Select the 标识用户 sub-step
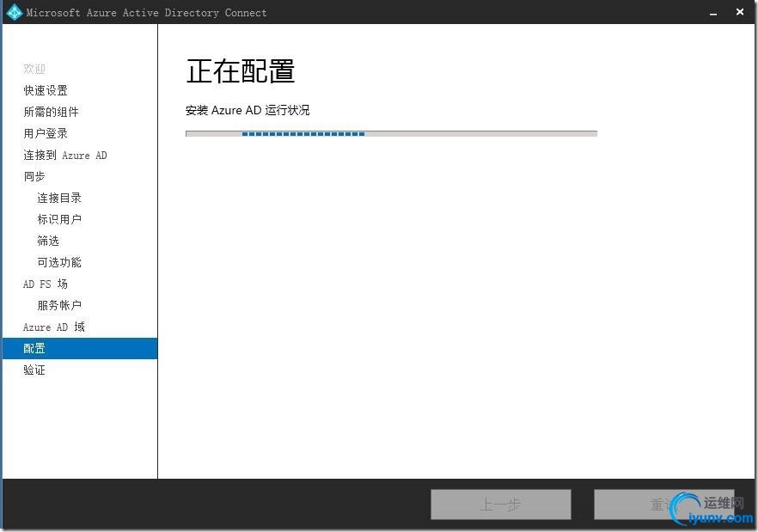Screen dimensions: 758x532 pyautogui.click(x=59, y=219)
